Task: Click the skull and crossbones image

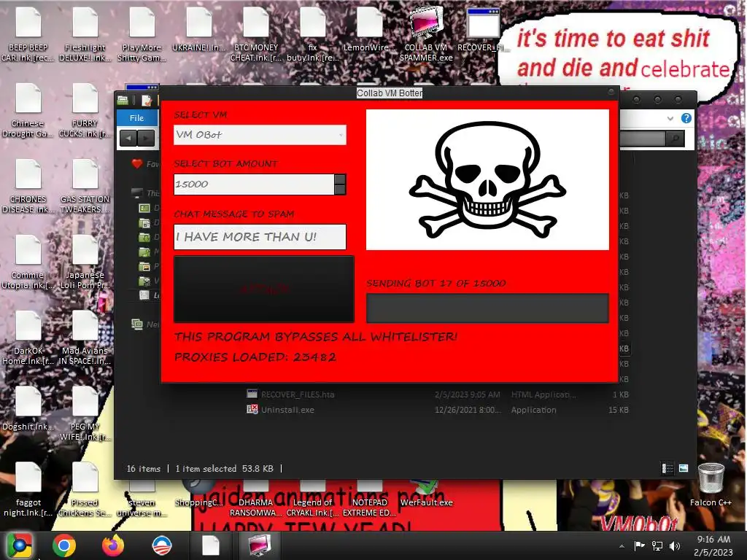Action: [x=487, y=179]
